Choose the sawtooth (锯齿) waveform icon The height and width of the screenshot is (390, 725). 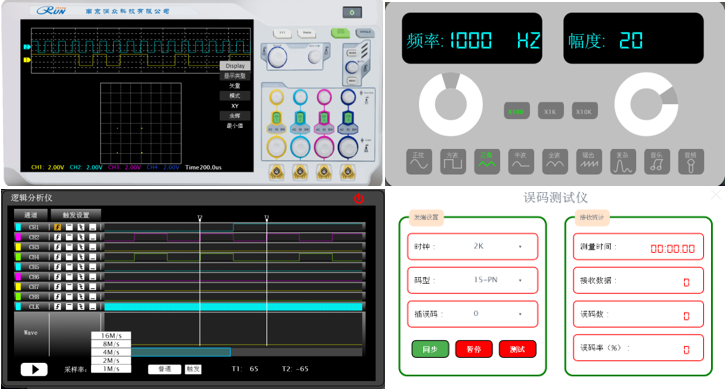[x=589, y=161]
